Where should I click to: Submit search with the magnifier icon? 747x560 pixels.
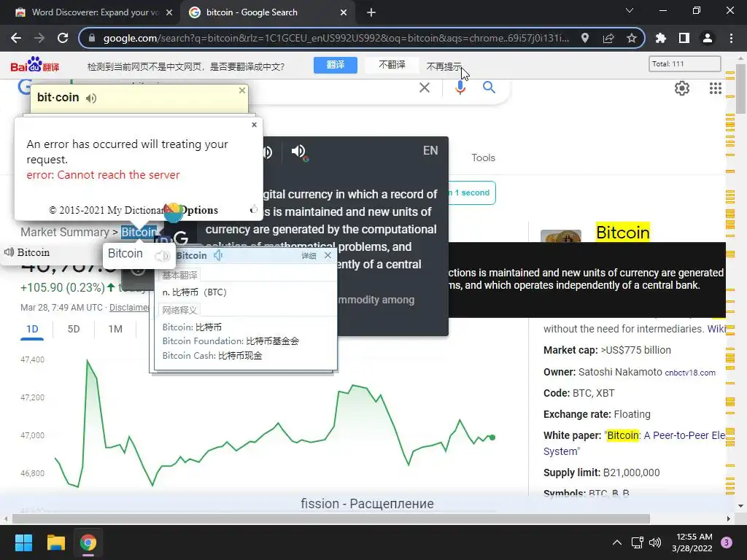(x=489, y=87)
